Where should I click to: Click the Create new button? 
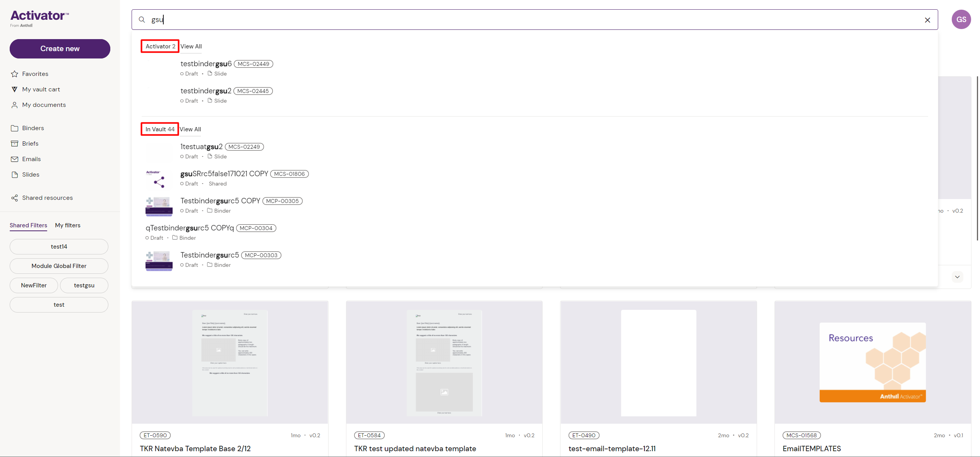click(60, 49)
